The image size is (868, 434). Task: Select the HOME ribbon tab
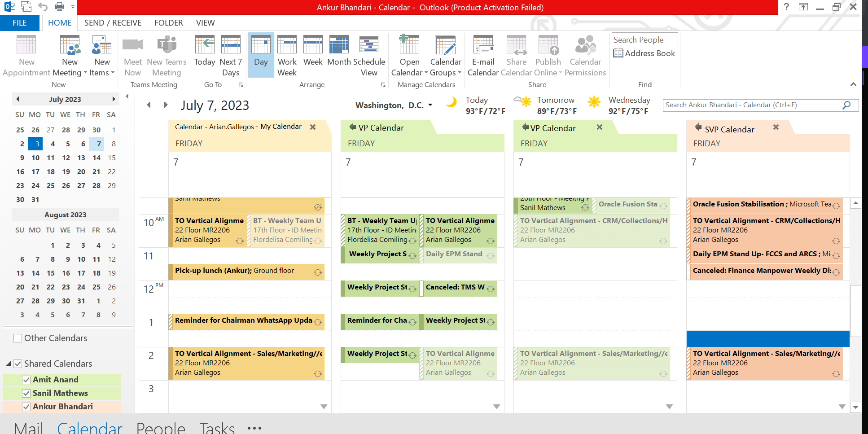tap(60, 23)
